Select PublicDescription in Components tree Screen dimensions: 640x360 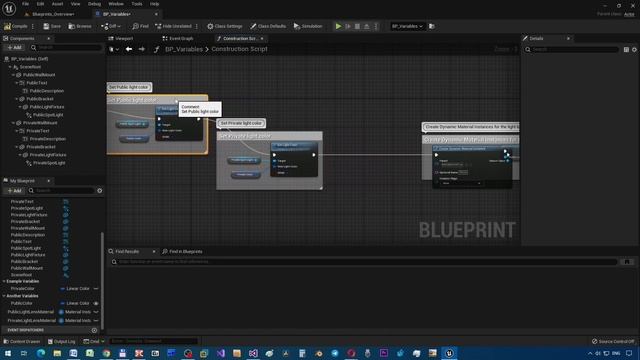click(x=47, y=91)
